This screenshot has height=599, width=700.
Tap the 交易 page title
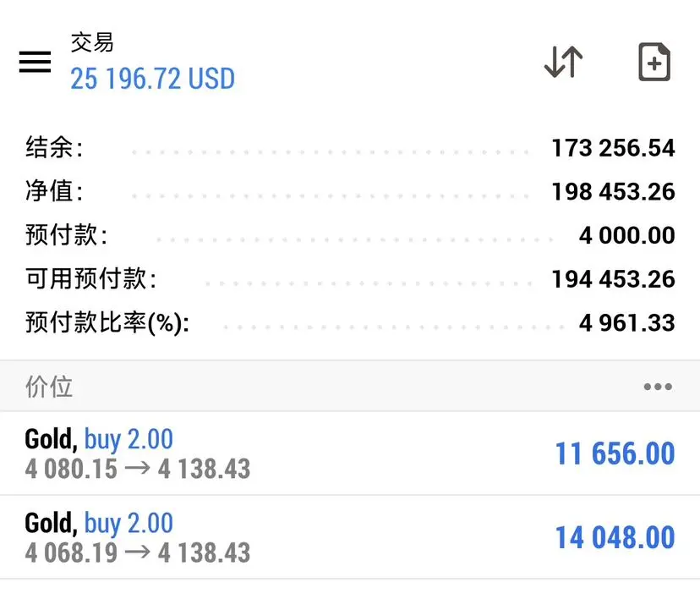(92, 43)
